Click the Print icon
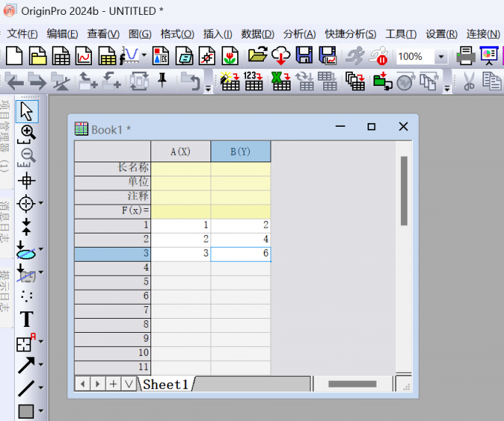 [465, 56]
